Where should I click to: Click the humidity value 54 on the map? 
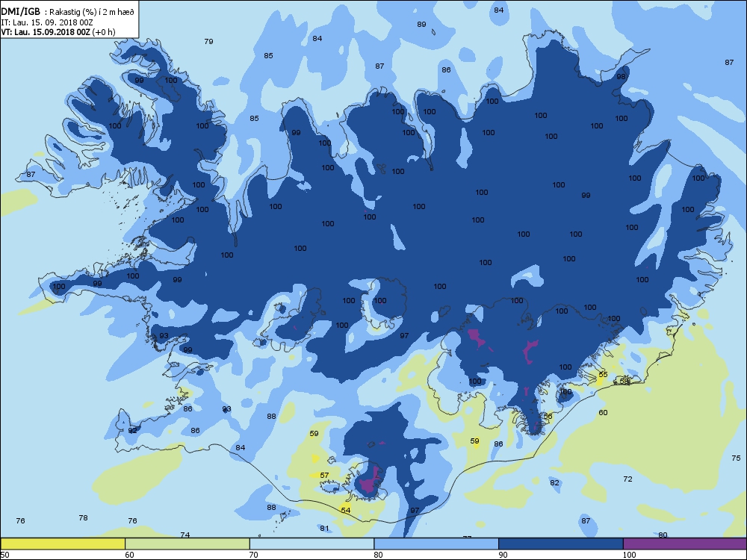(346, 511)
